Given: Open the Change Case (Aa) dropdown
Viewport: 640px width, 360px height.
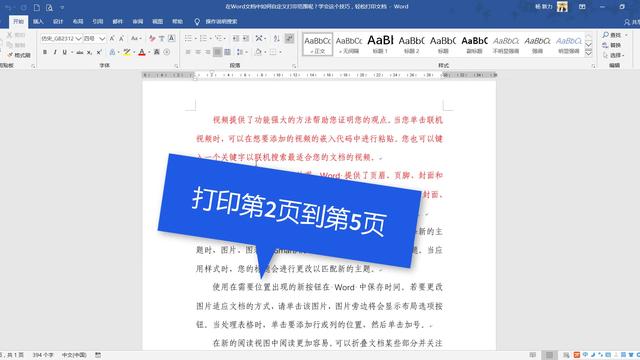Looking at the screenshot, I should click(x=136, y=38).
